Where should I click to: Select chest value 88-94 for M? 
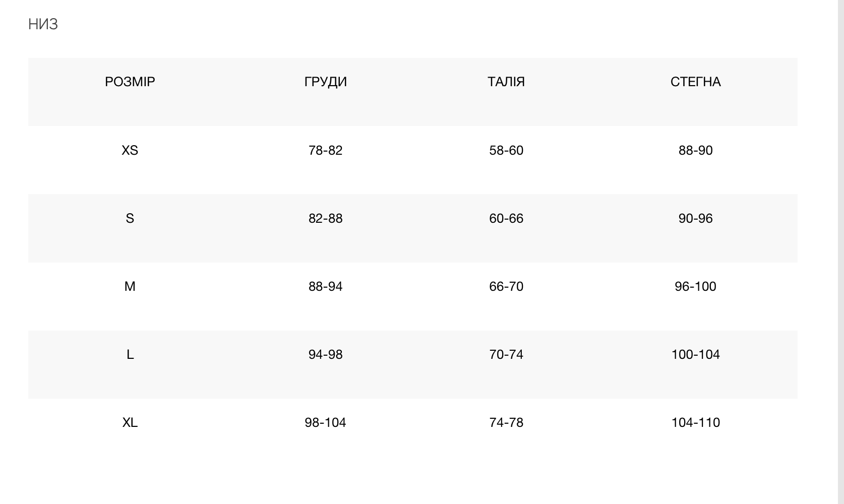point(325,286)
